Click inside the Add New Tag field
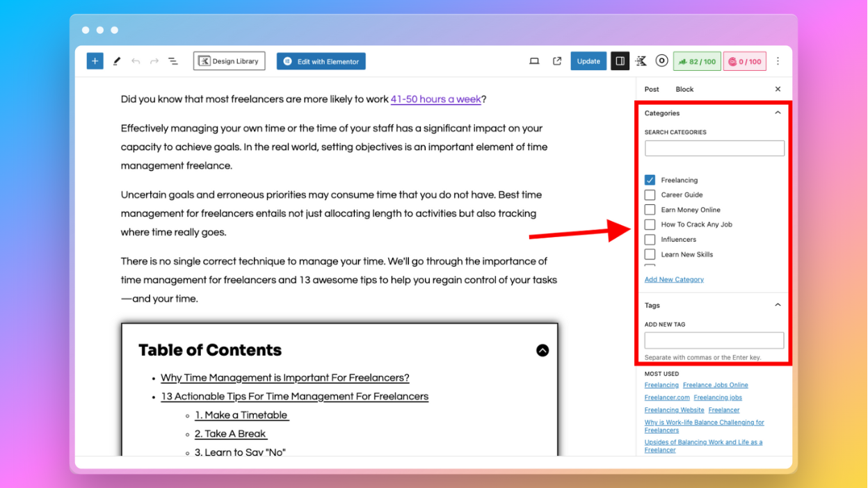This screenshot has height=488, width=868. click(x=714, y=340)
